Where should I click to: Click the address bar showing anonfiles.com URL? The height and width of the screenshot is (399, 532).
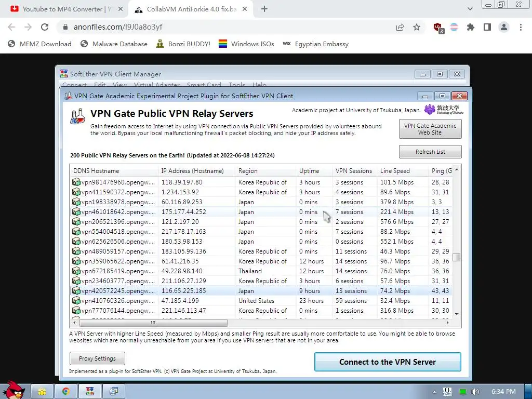[x=224, y=27]
